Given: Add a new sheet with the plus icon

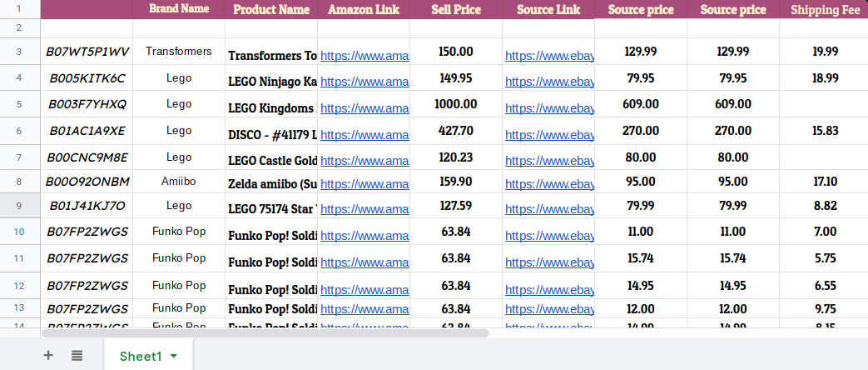Looking at the screenshot, I should click(48, 356).
